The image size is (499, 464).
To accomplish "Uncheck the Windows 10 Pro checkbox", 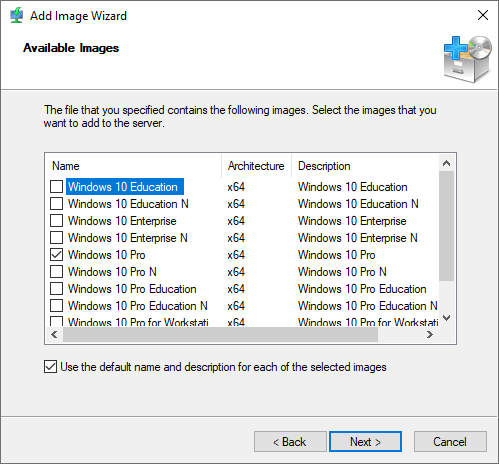I will click(56, 255).
